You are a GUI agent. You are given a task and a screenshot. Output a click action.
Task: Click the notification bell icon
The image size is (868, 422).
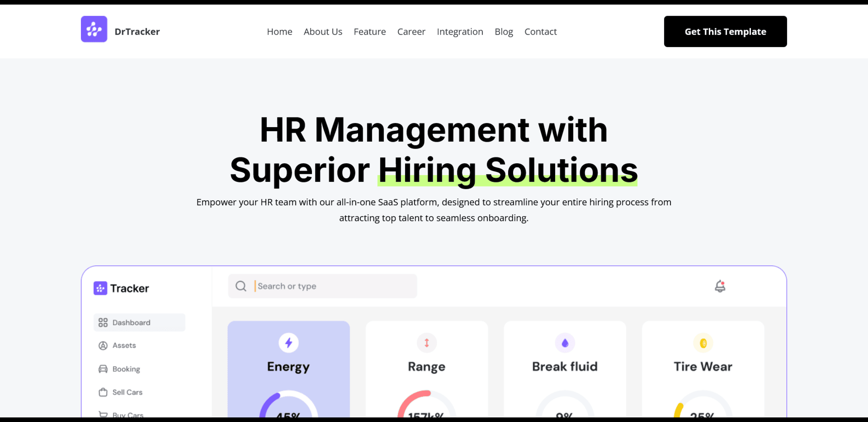(x=720, y=286)
